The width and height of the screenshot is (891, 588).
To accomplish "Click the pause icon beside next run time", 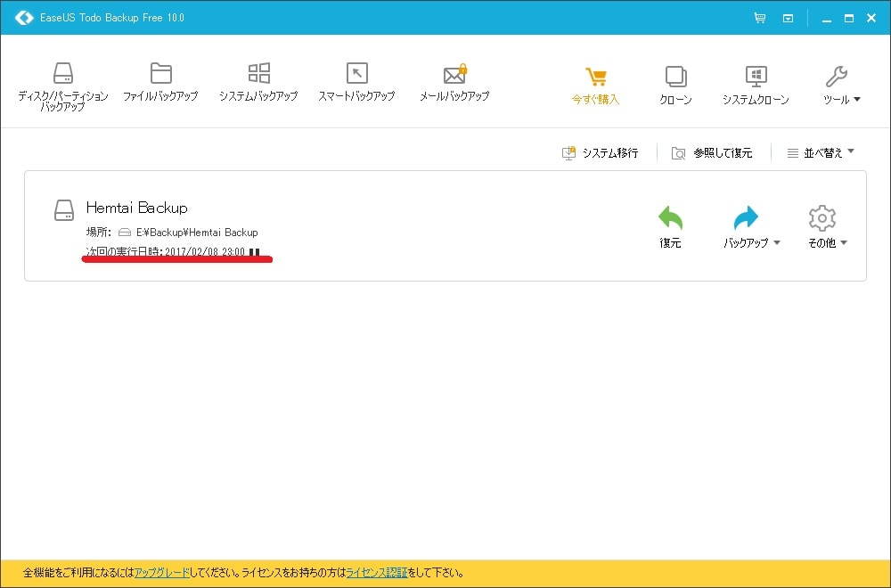I will point(254,251).
